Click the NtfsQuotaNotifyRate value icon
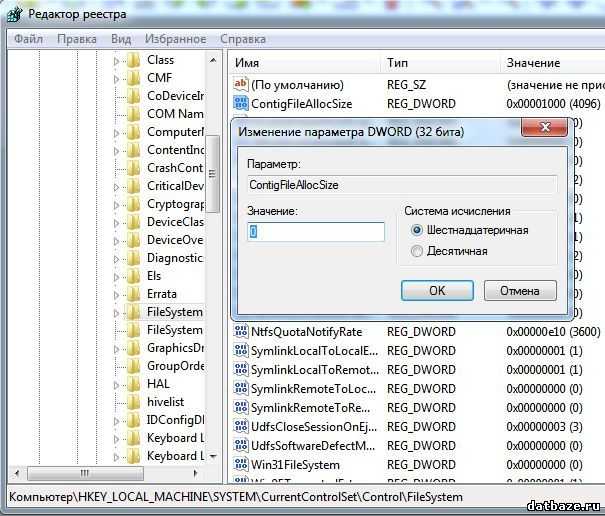The width and height of the screenshot is (605, 516). coord(241,332)
